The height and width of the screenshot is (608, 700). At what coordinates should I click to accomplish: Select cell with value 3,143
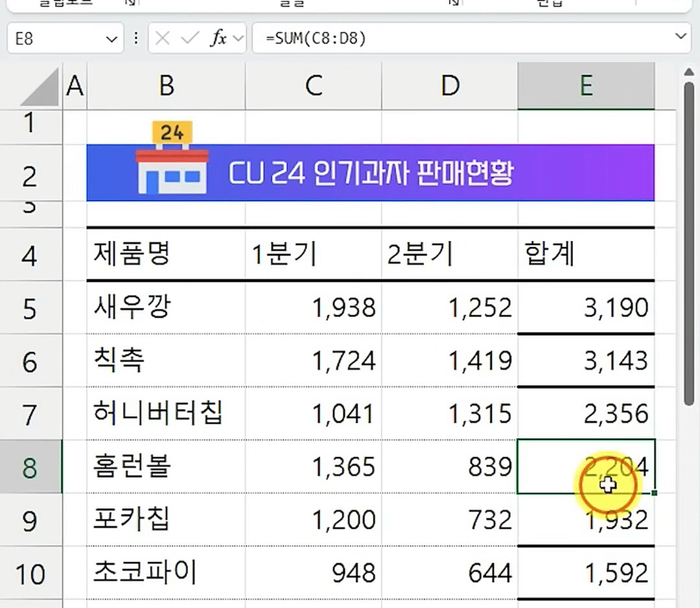click(586, 360)
